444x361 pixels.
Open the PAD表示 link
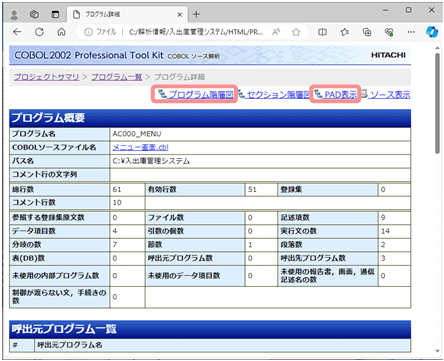click(x=340, y=95)
